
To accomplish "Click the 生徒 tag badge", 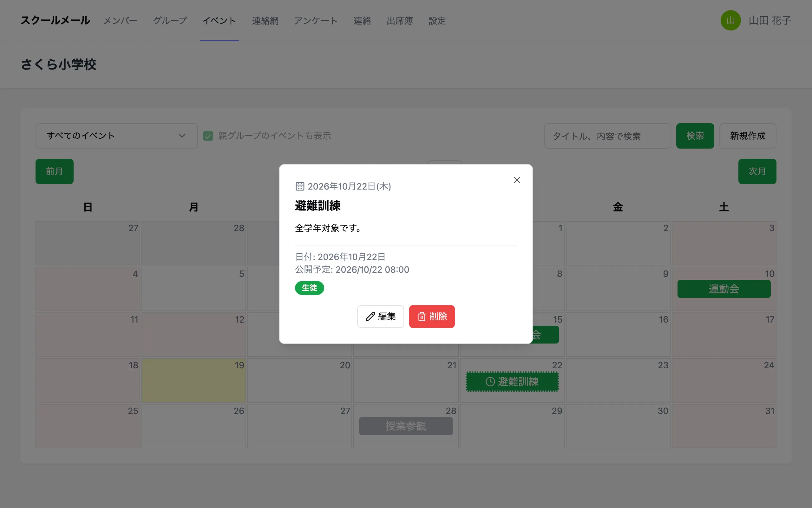I will [x=309, y=288].
